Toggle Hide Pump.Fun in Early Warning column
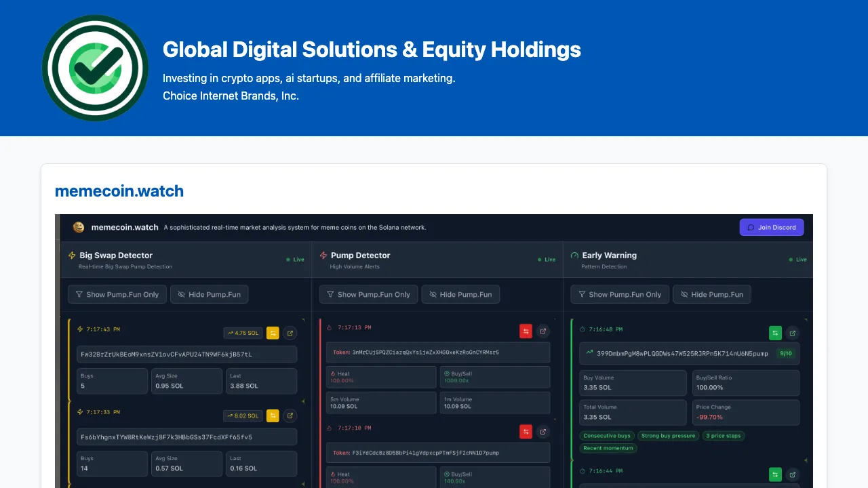 [x=712, y=294]
